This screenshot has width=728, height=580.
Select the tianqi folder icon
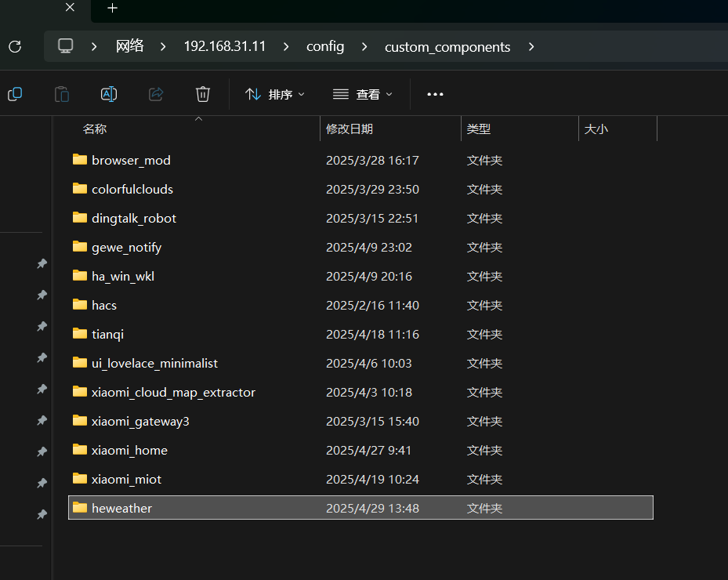click(80, 333)
